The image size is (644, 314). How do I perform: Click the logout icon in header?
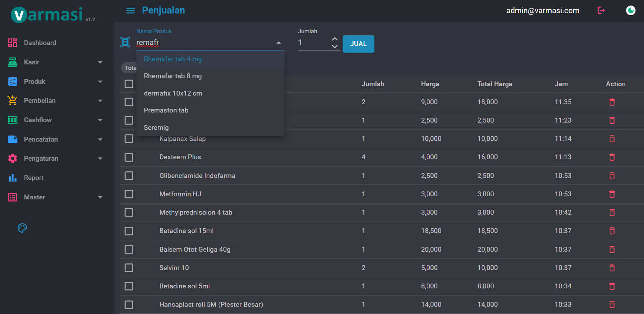pyautogui.click(x=601, y=11)
